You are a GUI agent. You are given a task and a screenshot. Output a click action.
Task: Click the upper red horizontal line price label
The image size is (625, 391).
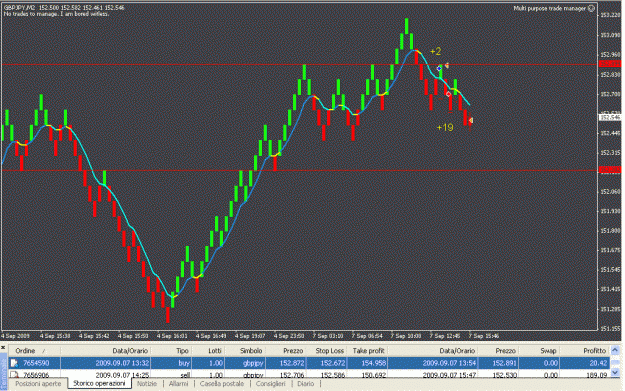click(x=610, y=64)
